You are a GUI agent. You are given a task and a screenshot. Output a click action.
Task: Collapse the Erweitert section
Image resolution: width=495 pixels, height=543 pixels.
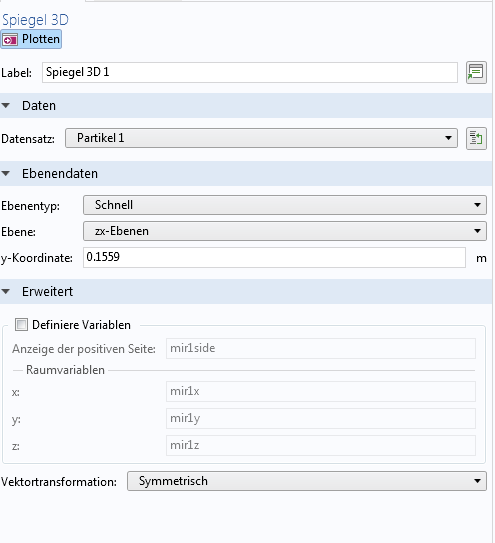tap(6, 292)
